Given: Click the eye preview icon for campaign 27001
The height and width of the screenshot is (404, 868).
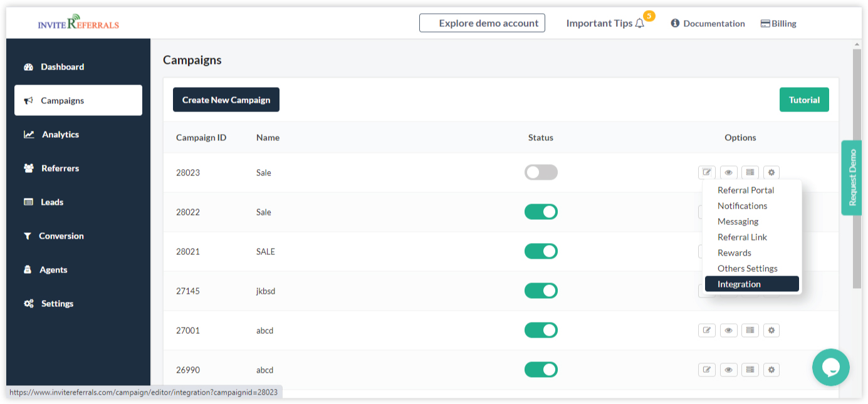Looking at the screenshot, I should [x=728, y=330].
